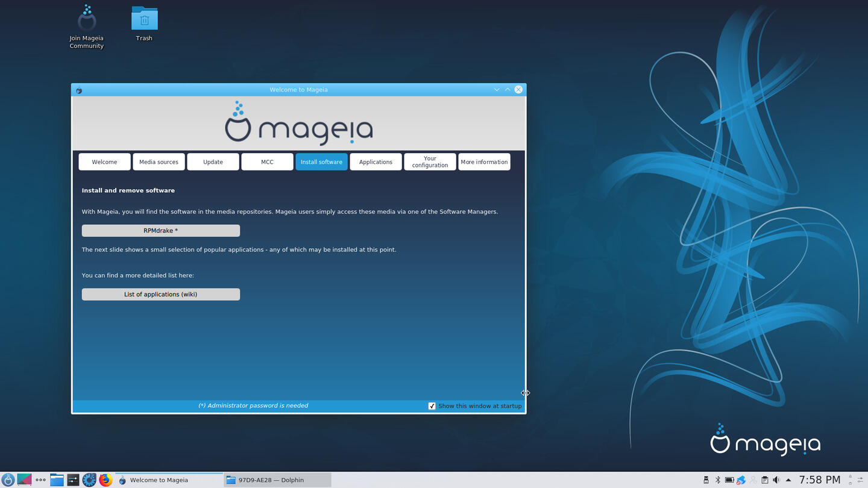Screen dimensions: 868x488
Task: Toggle Show this window at startup
Action: pyautogui.click(x=432, y=406)
